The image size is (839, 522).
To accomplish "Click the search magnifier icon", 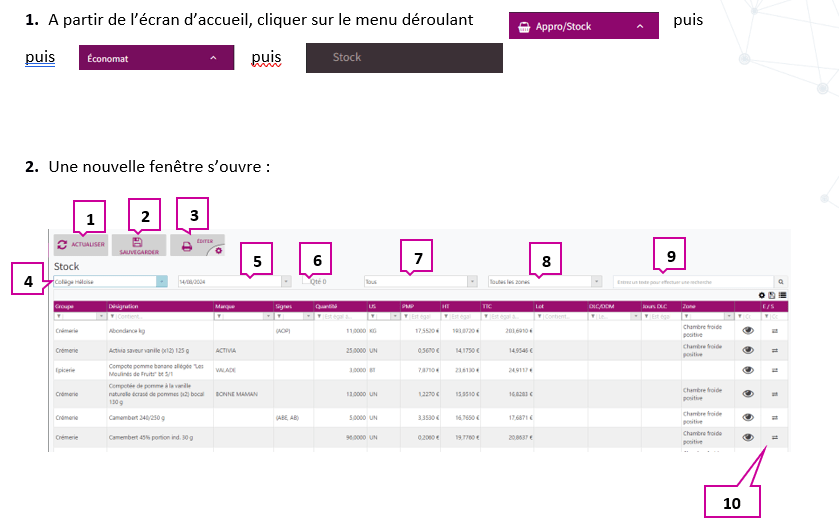I will tap(781, 283).
